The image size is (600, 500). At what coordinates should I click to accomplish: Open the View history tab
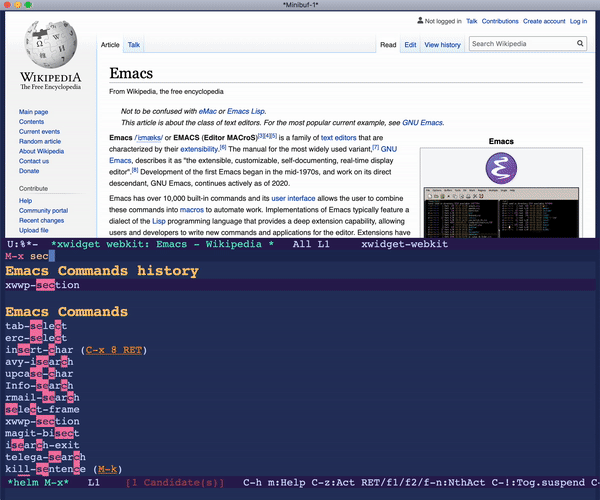pos(442,45)
